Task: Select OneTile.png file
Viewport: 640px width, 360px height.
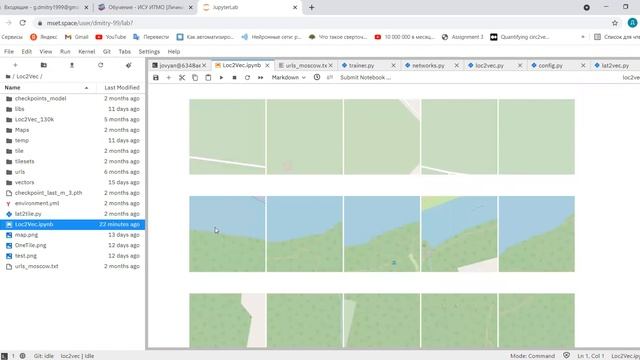Action: coord(73,245)
